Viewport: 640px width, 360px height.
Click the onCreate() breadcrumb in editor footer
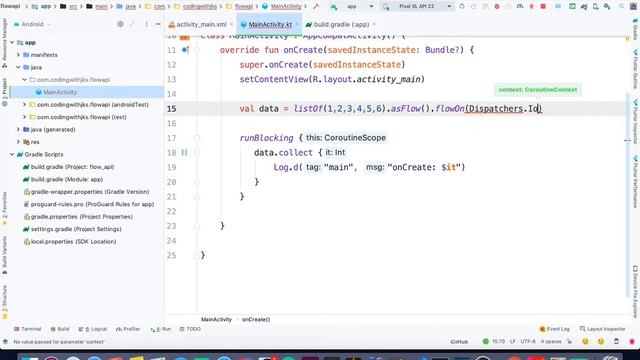pyautogui.click(x=256, y=320)
